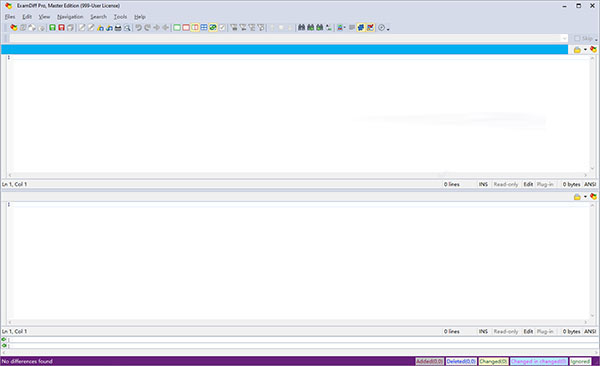Image resolution: width=600 pixels, height=366 pixels.
Task: Toggle INS mode in bottom pane status bar
Action: [483, 332]
